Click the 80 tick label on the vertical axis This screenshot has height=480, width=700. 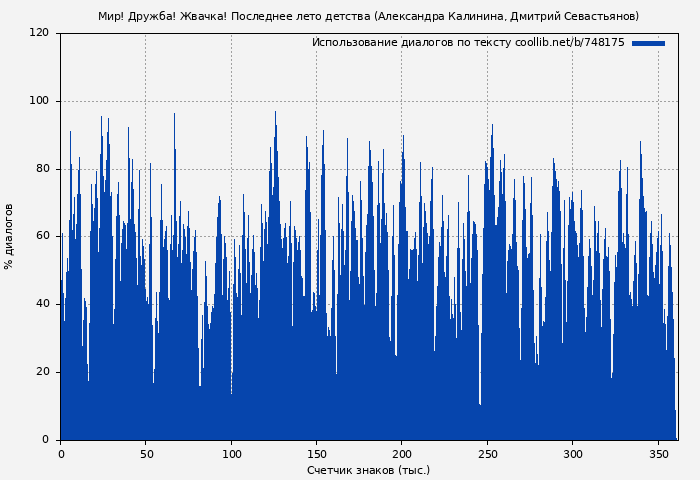point(42,169)
